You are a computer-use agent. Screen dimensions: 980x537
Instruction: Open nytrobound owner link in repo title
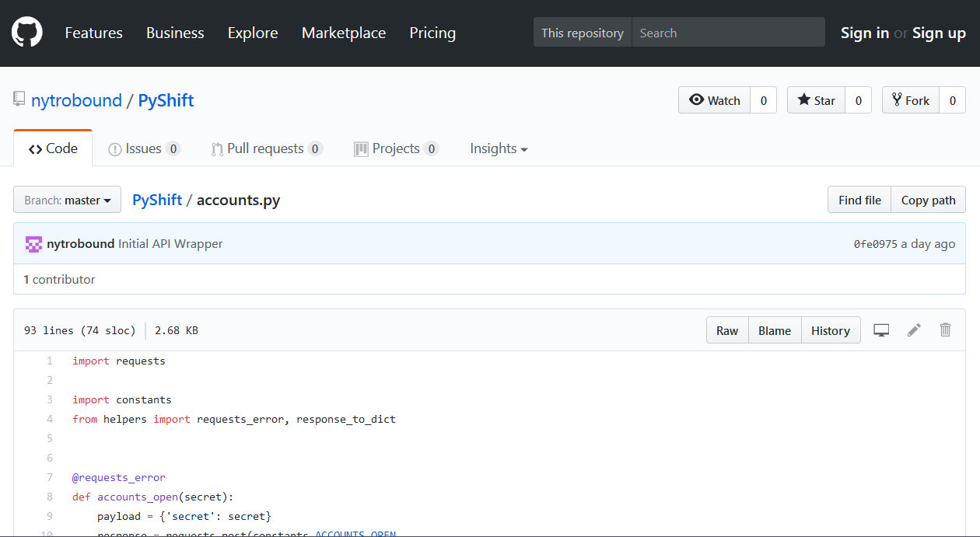point(76,100)
